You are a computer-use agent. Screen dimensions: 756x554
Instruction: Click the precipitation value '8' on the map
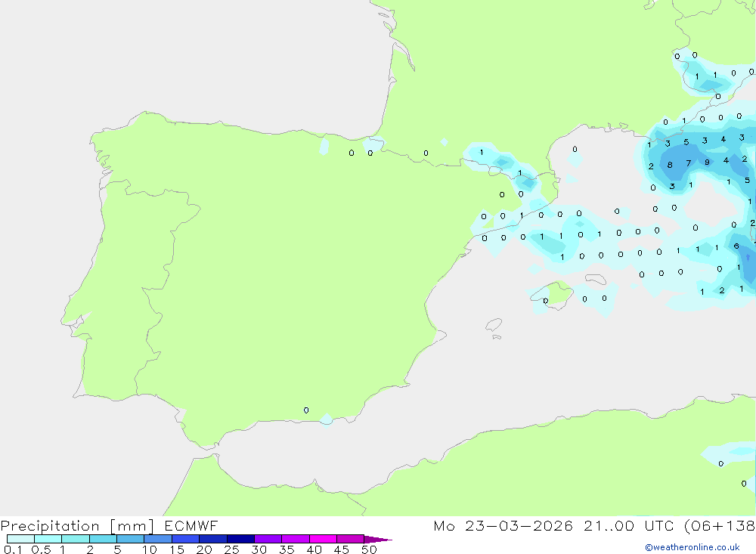670,165
